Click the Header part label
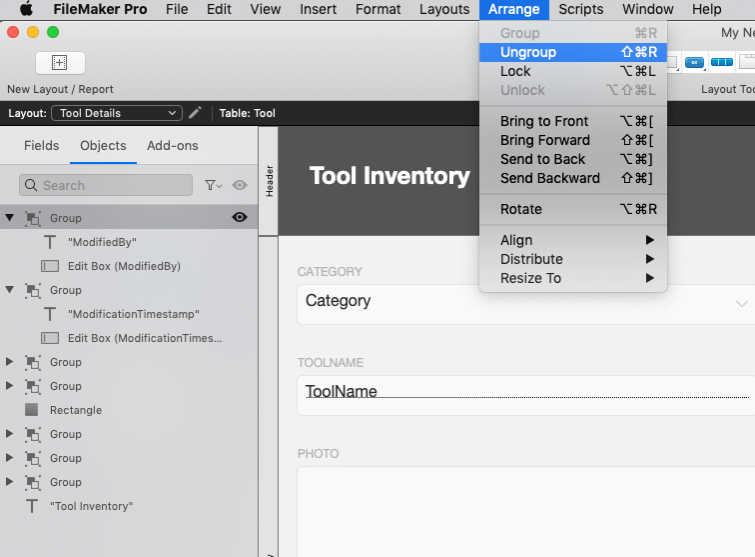The width and height of the screenshot is (755, 557). click(269, 181)
